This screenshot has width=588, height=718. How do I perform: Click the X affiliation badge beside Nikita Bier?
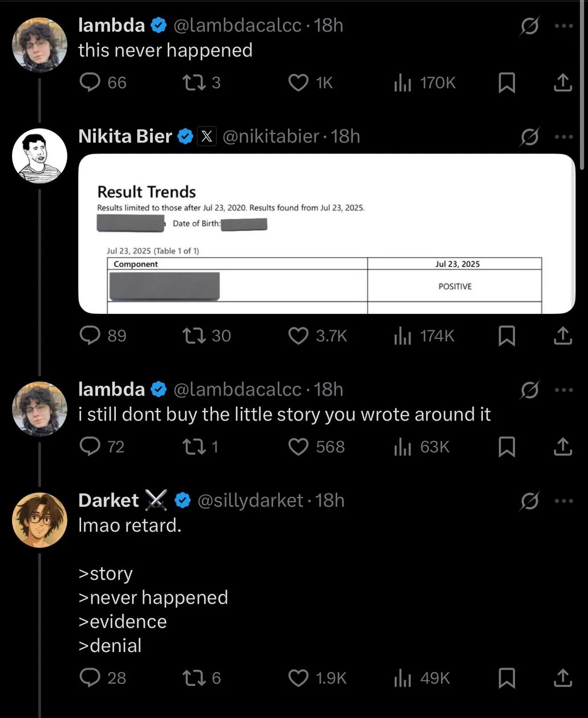(x=206, y=136)
